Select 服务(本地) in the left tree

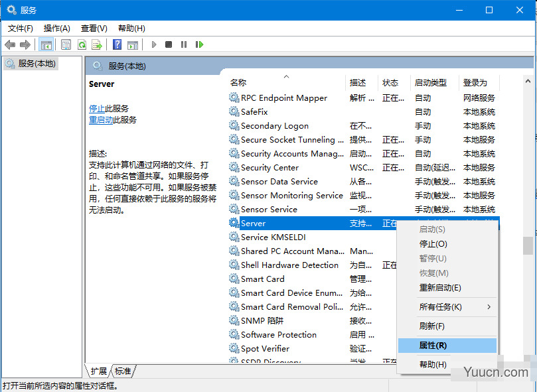tap(31, 64)
